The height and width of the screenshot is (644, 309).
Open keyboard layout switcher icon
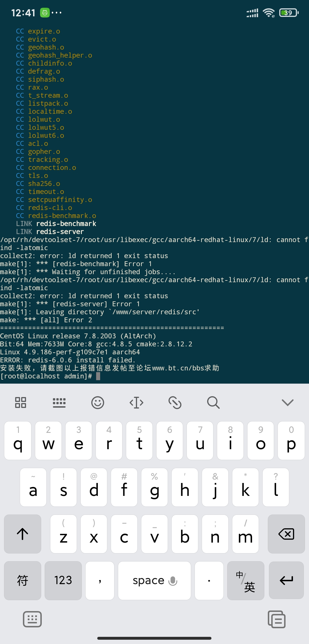(59, 403)
